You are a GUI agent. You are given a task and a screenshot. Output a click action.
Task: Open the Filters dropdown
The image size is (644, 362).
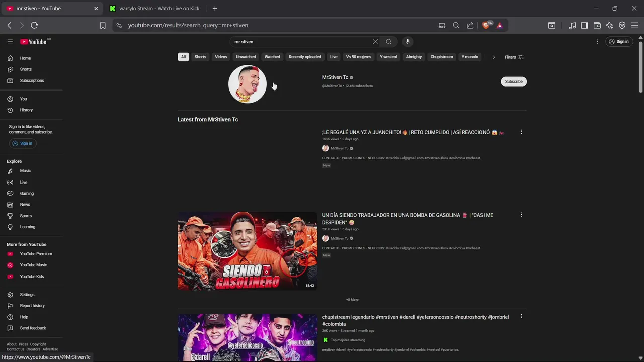(514, 57)
